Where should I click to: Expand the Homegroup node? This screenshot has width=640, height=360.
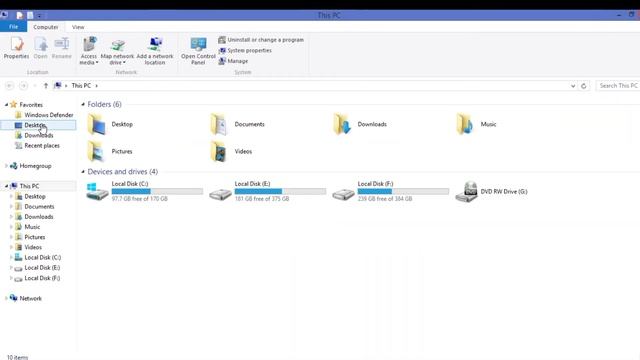[6, 166]
